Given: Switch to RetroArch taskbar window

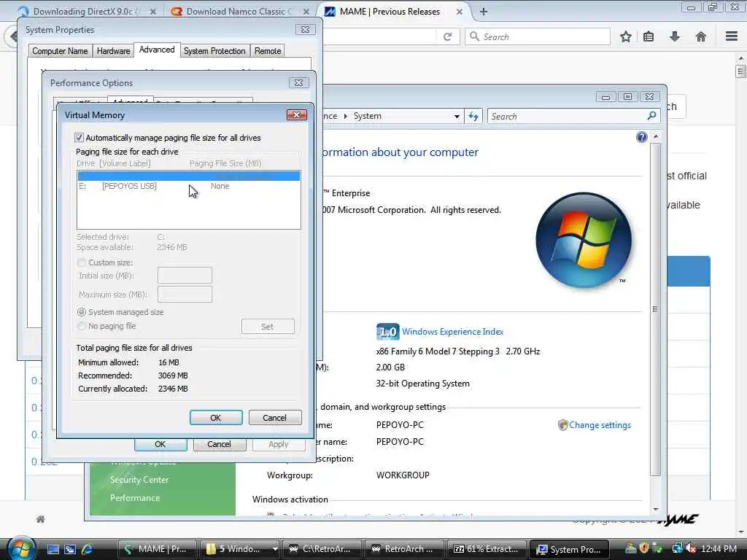Looking at the screenshot, I should pyautogui.click(x=404, y=549).
